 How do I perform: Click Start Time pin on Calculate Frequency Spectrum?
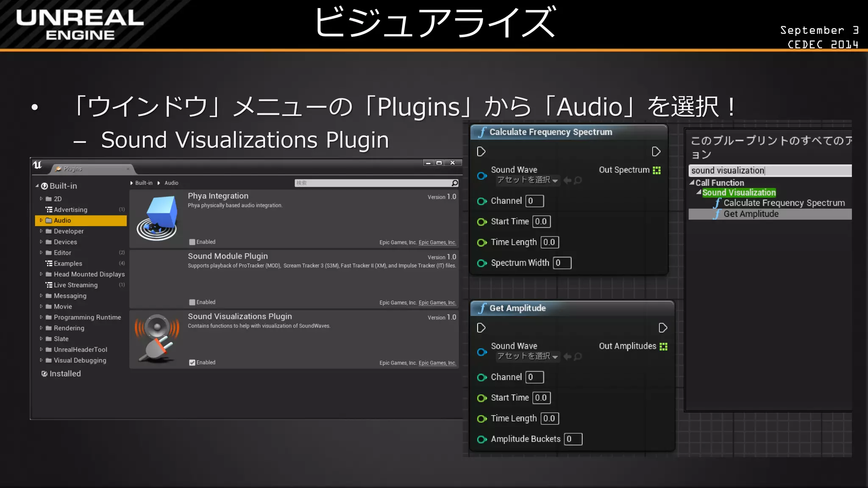[x=482, y=222]
